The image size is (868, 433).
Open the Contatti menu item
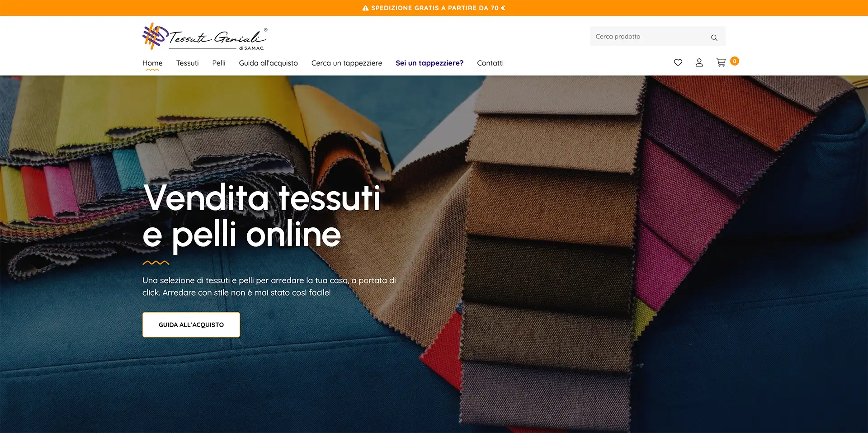(x=490, y=63)
